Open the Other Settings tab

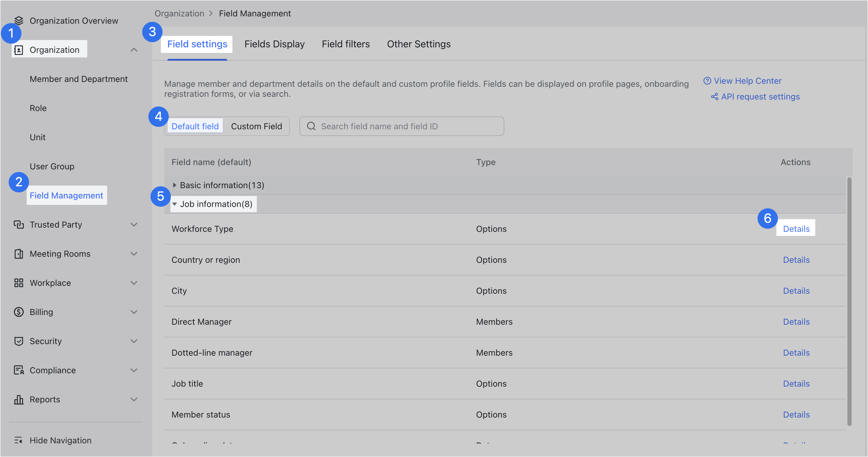click(419, 44)
